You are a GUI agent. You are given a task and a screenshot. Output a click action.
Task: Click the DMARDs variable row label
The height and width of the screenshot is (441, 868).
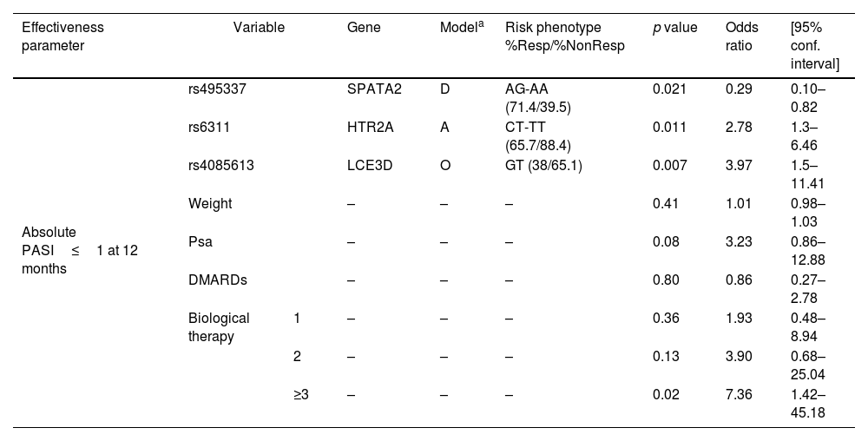coord(214,280)
